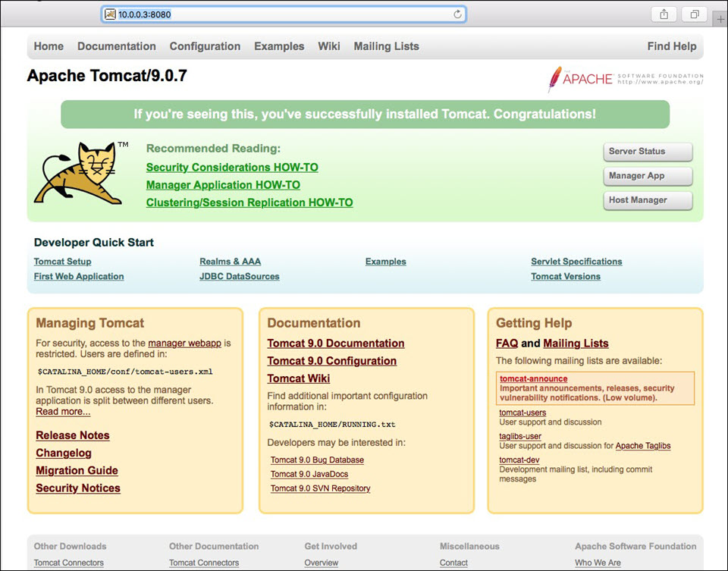Open the JDBC DataSources link

(x=239, y=277)
